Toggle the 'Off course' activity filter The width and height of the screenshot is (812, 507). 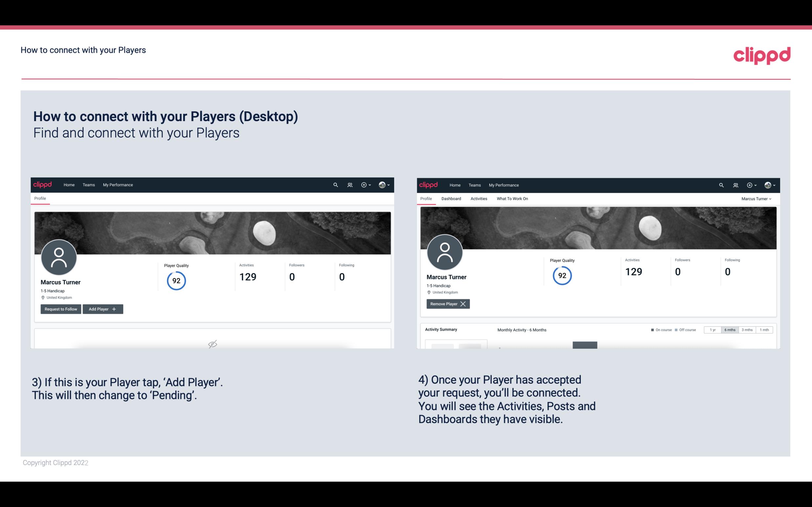(x=685, y=329)
